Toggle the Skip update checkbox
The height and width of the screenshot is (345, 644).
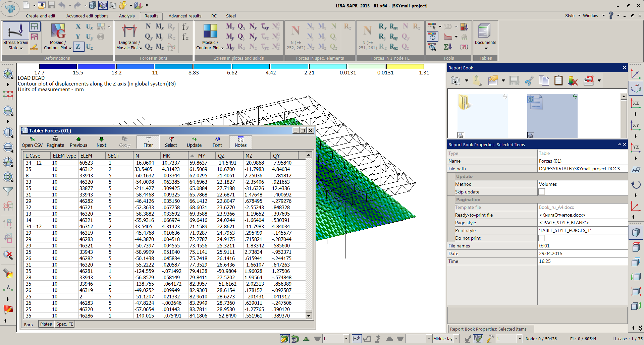tap(541, 192)
